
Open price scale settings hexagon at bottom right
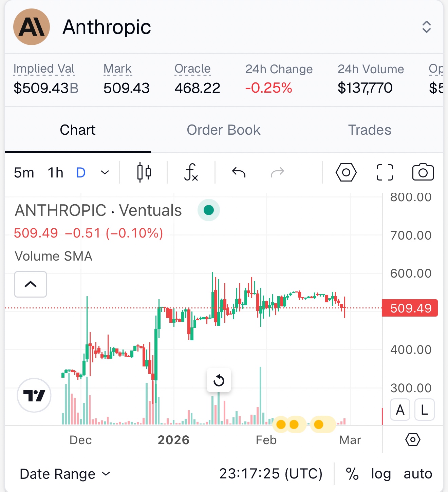point(413,440)
